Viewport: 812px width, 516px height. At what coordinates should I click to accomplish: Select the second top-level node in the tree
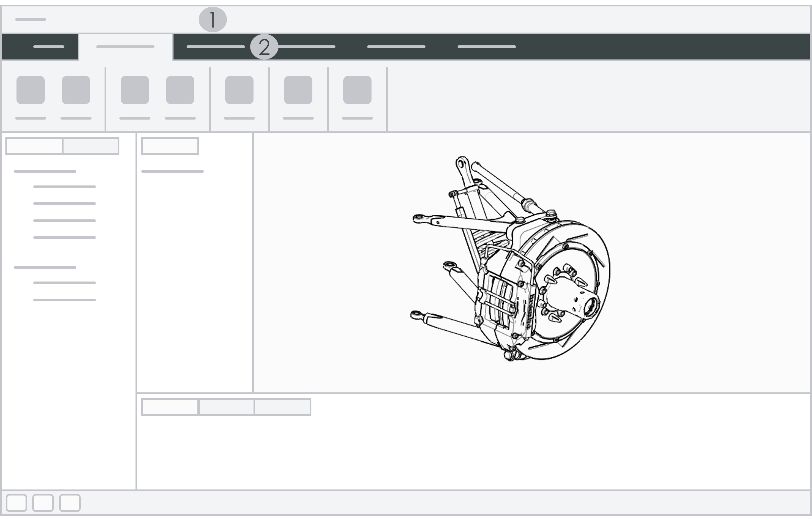45,267
